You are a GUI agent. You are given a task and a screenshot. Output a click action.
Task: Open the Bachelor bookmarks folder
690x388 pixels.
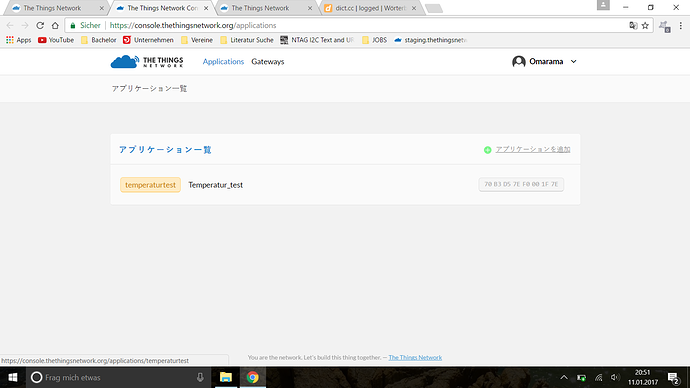[99, 40]
